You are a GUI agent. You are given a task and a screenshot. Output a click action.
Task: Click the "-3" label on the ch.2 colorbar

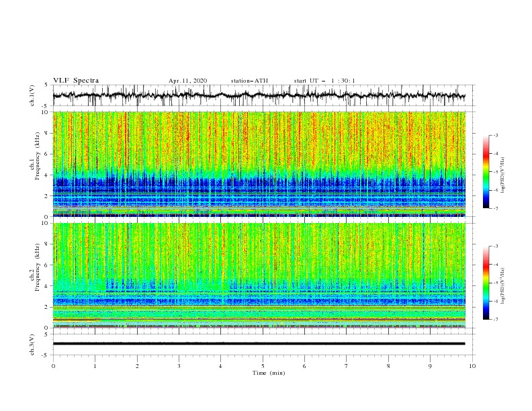pyautogui.click(x=495, y=246)
